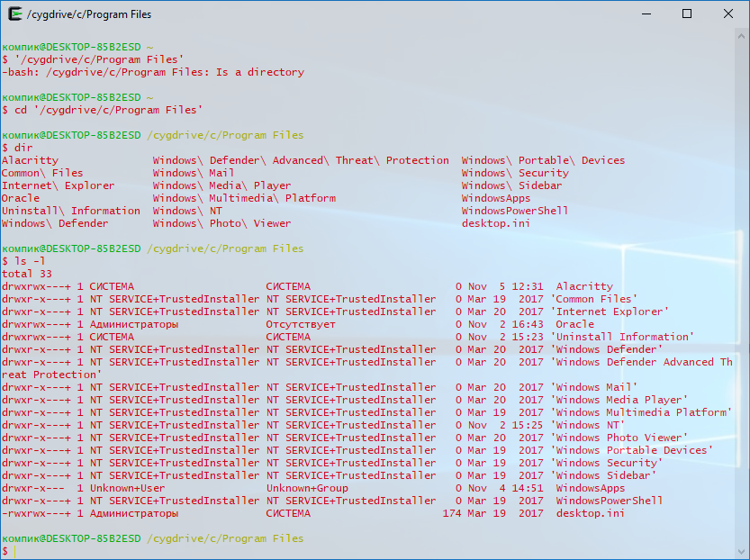Select 'Internet Explorer' in the long listing

click(x=609, y=312)
